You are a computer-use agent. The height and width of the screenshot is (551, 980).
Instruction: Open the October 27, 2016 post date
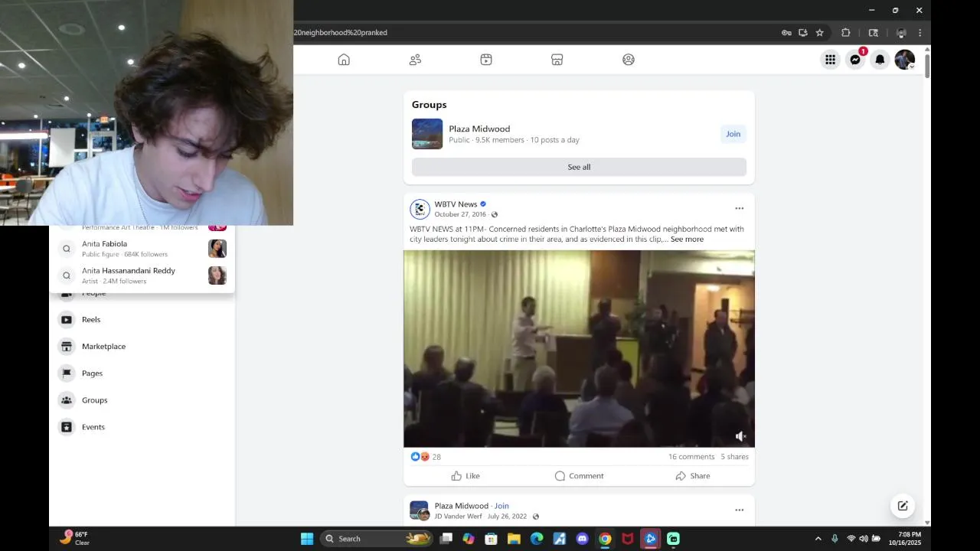[x=460, y=214]
